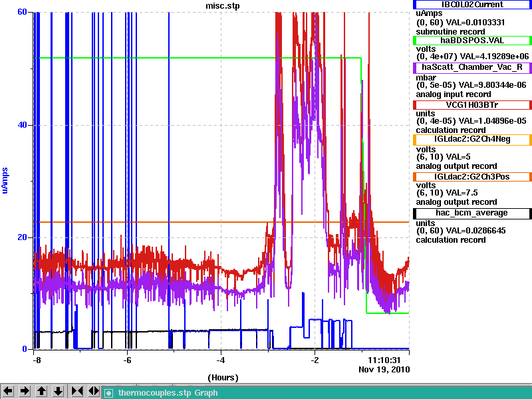Viewport: 532px width, 399px height.
Task: Click the VAL=9.80344e-06 reading
Action: (x=492, y=85)
